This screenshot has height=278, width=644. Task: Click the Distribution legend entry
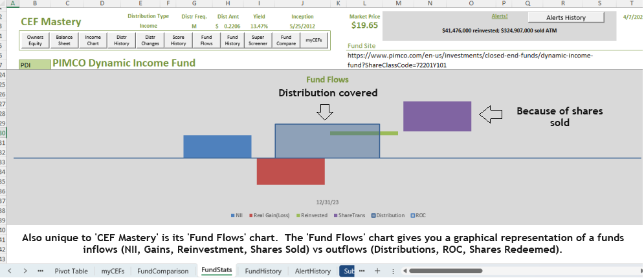(388, 215)
